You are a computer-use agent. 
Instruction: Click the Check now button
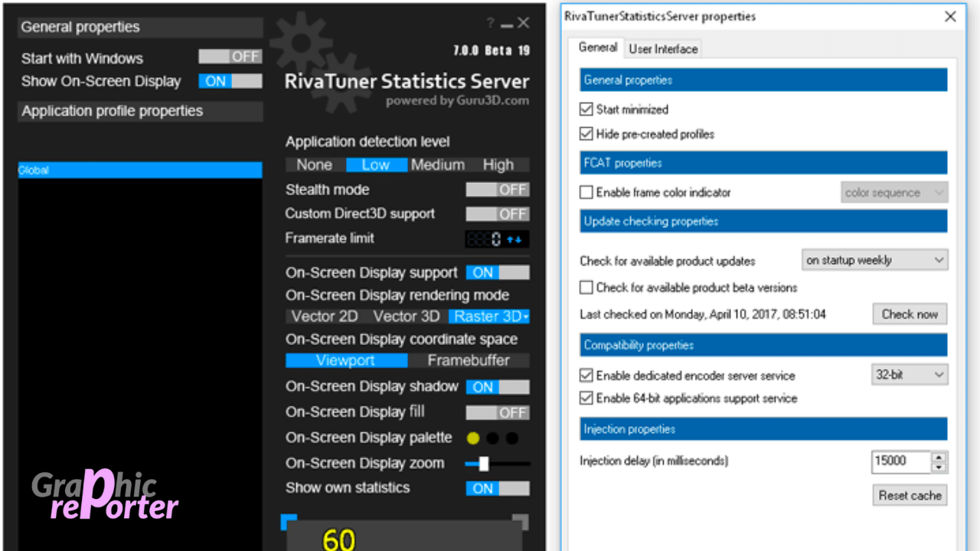(x=910, y=314)
